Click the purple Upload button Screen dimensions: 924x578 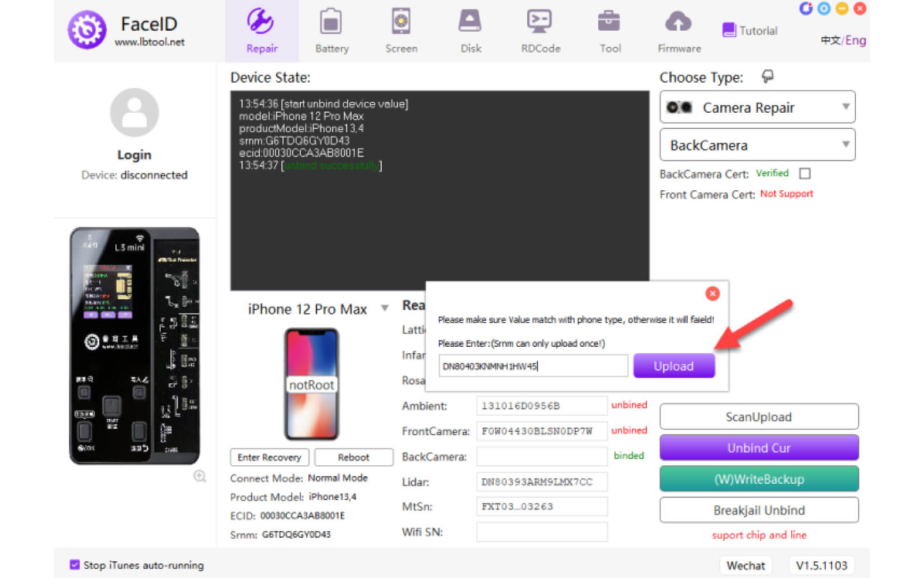(x=674, y=366)
